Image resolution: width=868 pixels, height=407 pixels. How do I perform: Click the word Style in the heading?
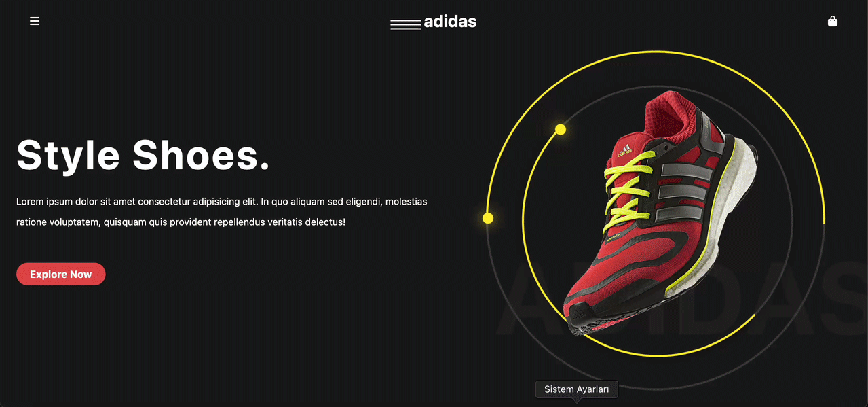tap(69, 155)
